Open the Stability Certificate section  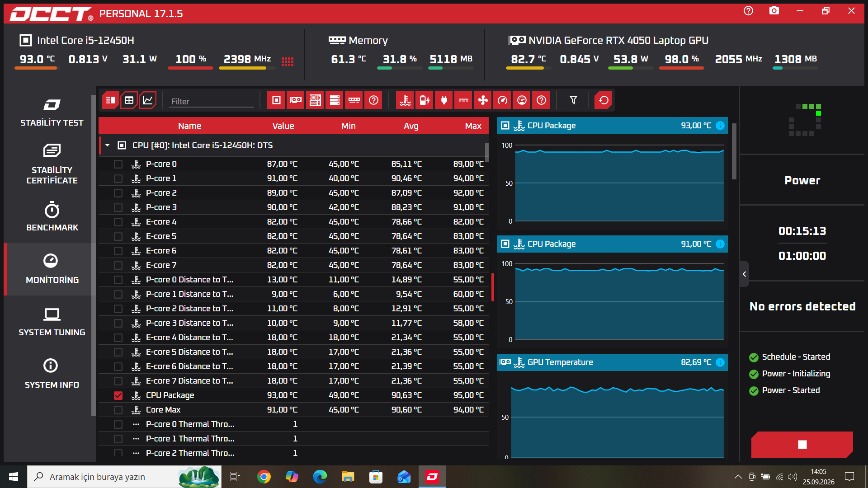coord(52,164)
